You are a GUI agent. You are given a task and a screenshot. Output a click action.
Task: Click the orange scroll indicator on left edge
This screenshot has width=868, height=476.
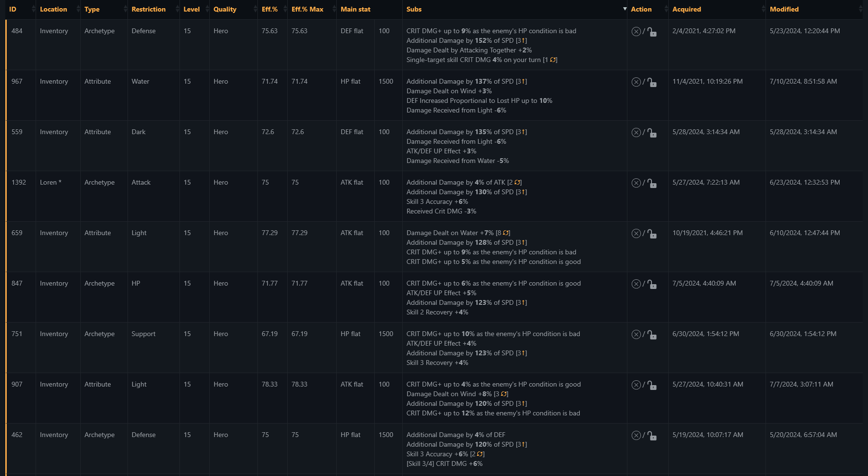pyautogui.click(x=6, y=248)
